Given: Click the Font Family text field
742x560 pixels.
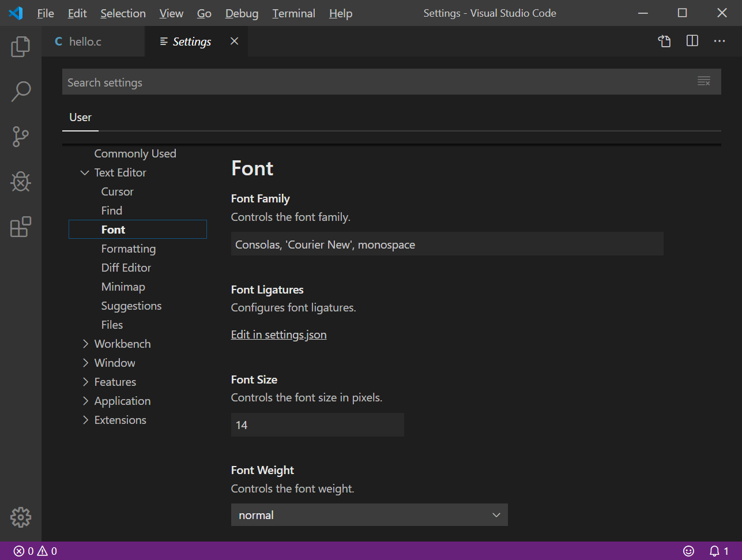Looking at the screenshot, I should (447, 244).
